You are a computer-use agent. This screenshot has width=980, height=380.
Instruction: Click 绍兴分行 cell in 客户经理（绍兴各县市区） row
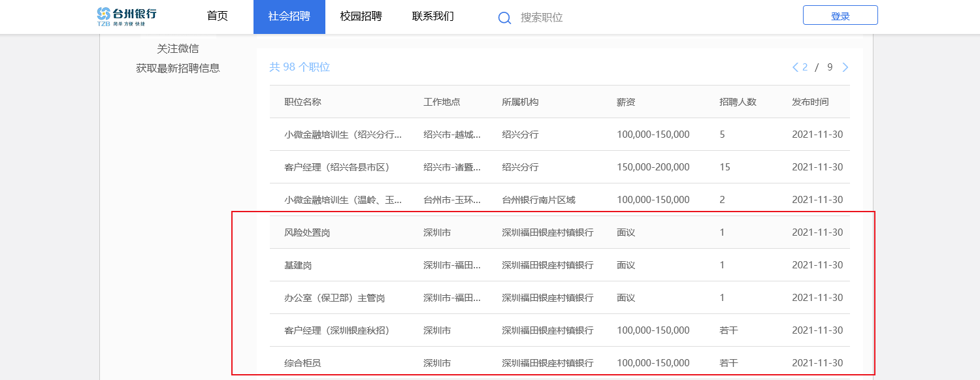pyautogui.click(x=520, y=167)
